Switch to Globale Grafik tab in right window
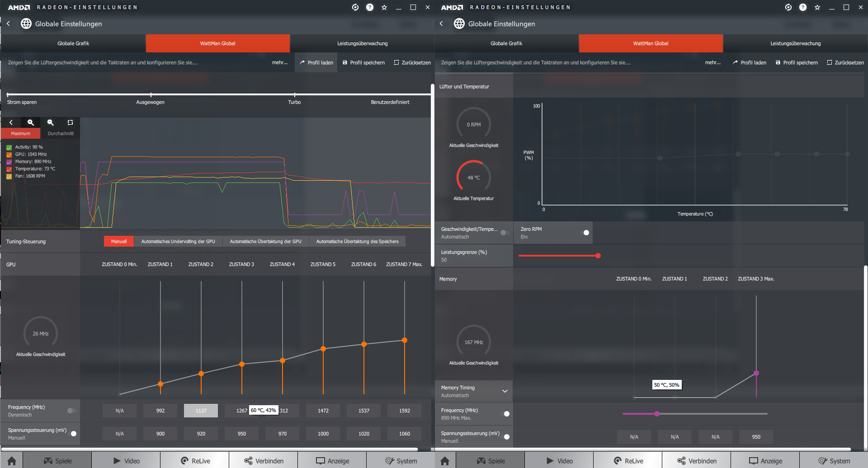 click(x=506, y=43)
